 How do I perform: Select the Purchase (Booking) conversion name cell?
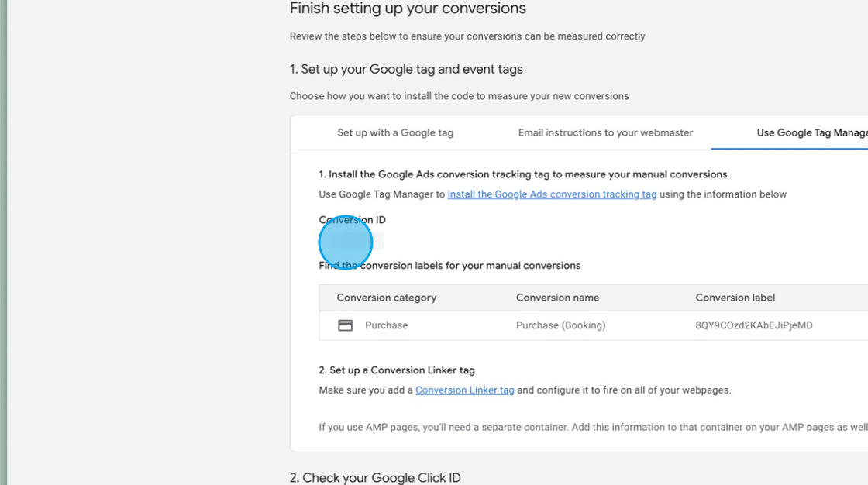pyautogui.click(x=560, y=325)
